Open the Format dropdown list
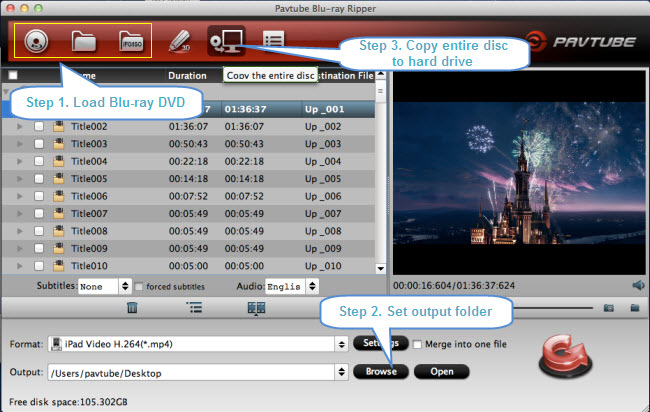This screenshot has width=650, height=412. [x=342, y=344]
